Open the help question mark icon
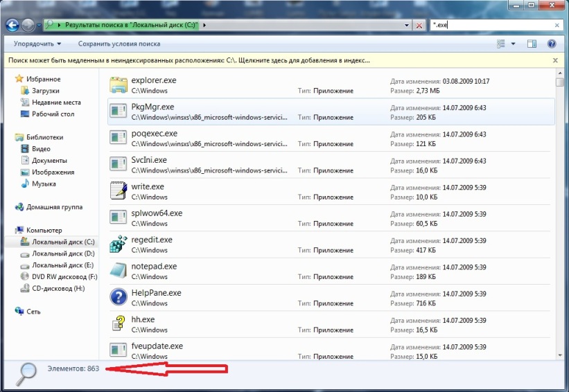 [552, 44]
